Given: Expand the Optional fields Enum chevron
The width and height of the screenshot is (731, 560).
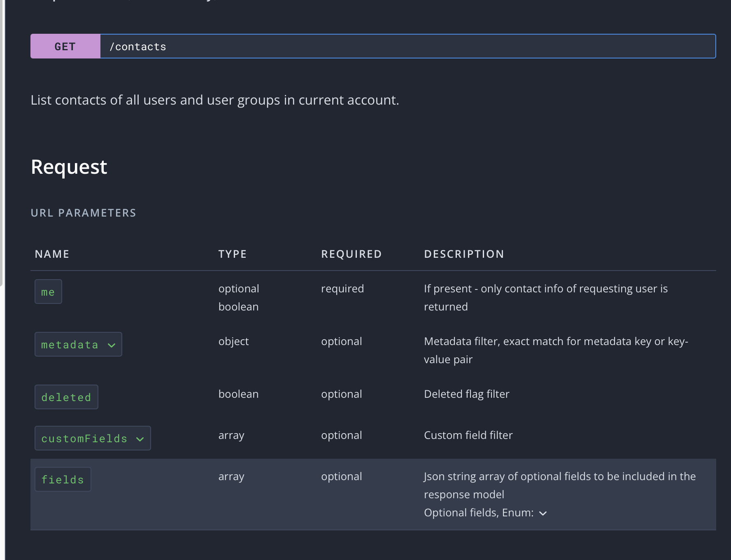Looking at the screenshot, I should [543, 513].
